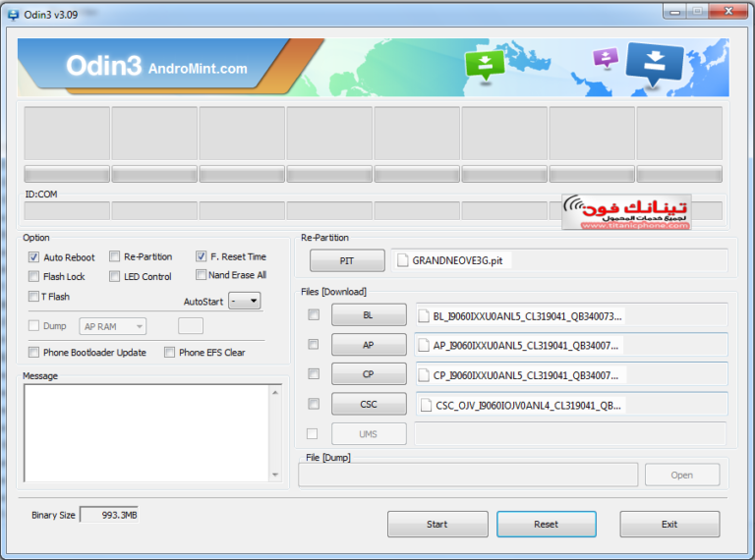Check the box beside the CP button
755x560 pixels.
(x=314, y=373)
